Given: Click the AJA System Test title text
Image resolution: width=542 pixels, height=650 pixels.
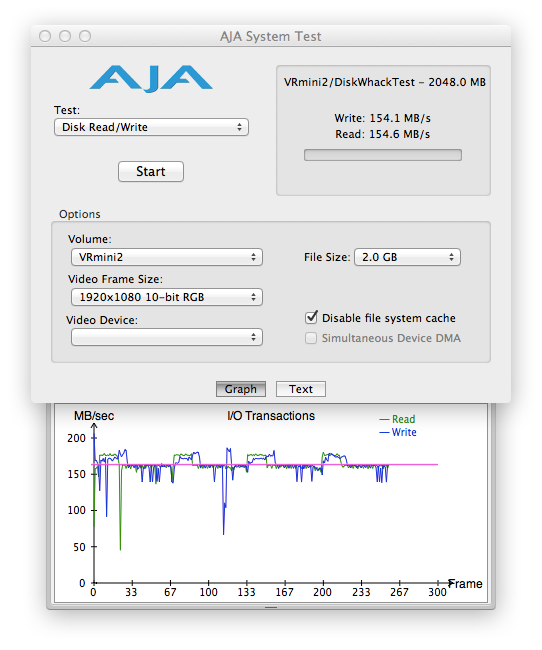Looking at the screenshot, I should click(x=271, y=36).
